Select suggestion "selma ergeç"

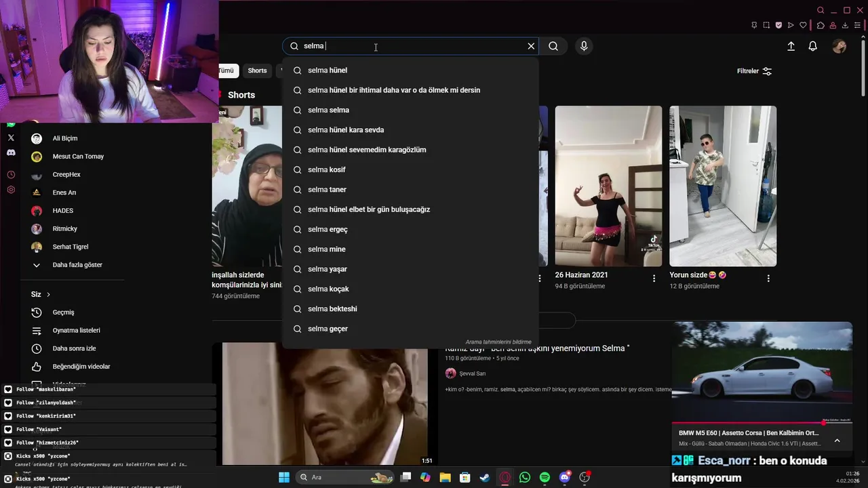410,229
